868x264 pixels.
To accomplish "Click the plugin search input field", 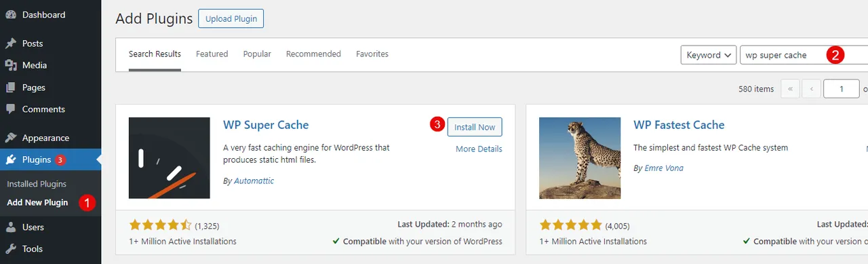I will (x=804, y=55).
